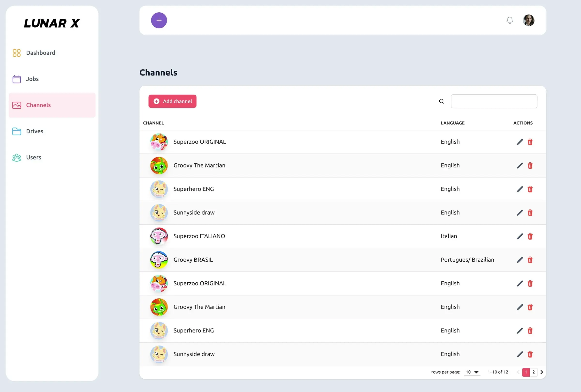Edit the Groovy BRASIL channel
Screen dimensions: 581x392
point(520,260)
